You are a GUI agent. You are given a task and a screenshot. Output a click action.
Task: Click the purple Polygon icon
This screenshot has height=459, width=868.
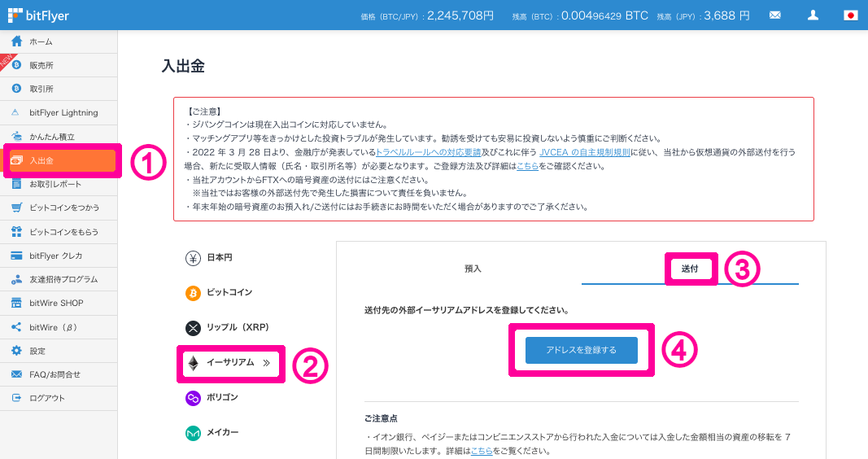coord(193,397)
